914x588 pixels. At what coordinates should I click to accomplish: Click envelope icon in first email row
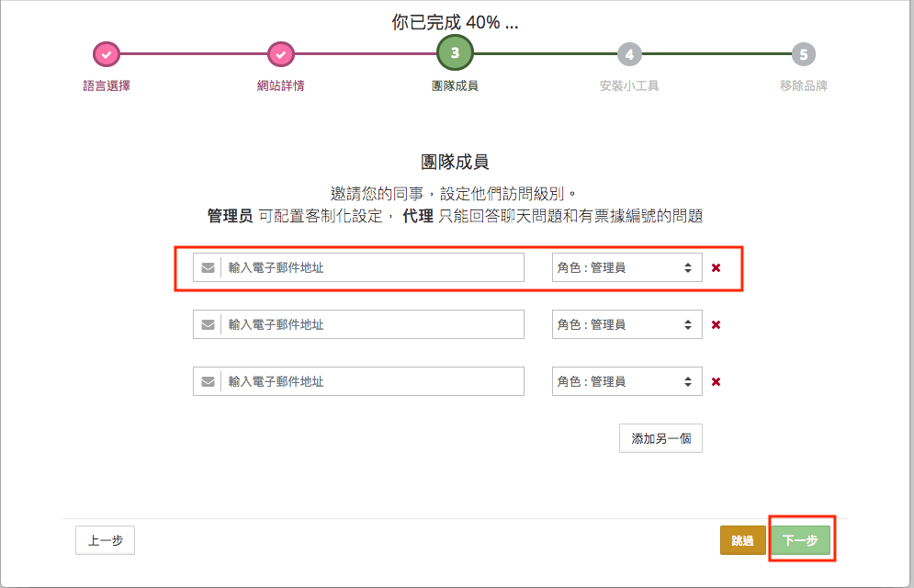point(209,268)
